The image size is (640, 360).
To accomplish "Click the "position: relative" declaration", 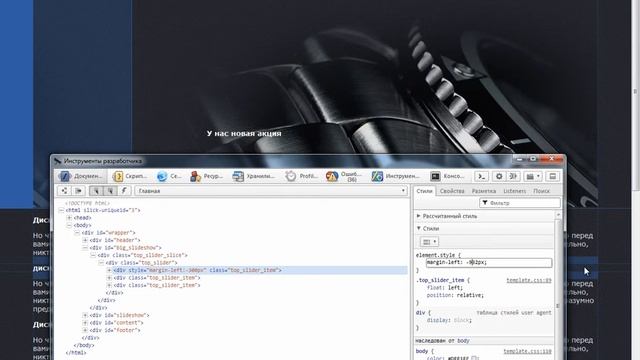I will click(455, 295).
